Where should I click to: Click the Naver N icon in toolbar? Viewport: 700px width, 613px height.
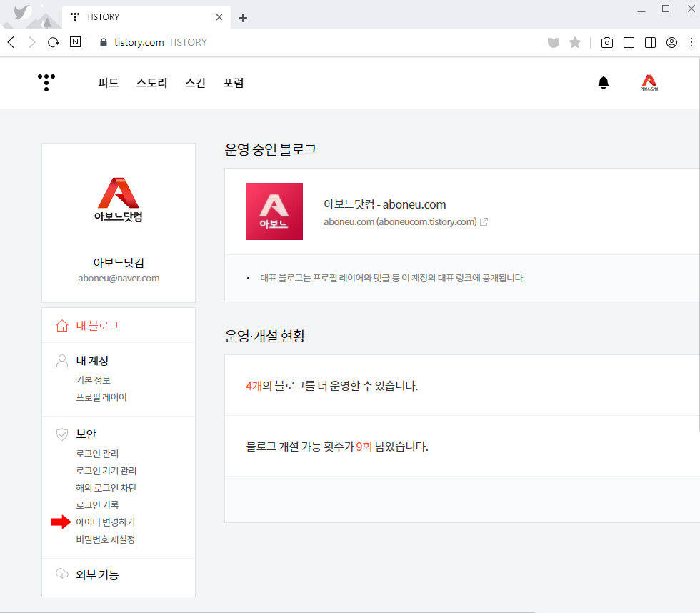click(x=76, y=42)
